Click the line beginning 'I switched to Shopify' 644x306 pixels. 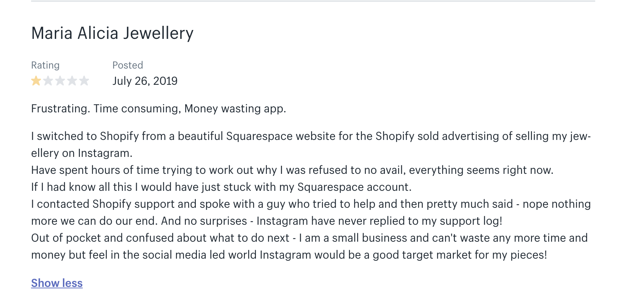pyautogui.click(x=311, y=136)
